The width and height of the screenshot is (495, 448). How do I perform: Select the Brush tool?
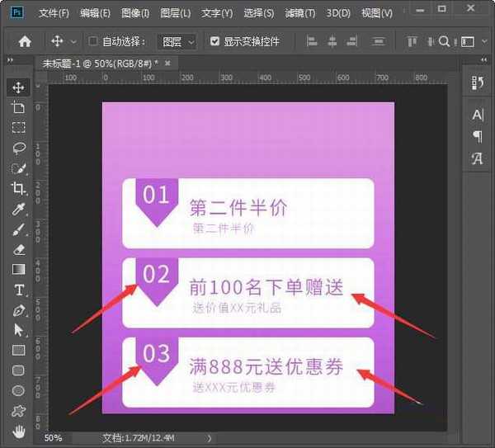pos(18,229)
